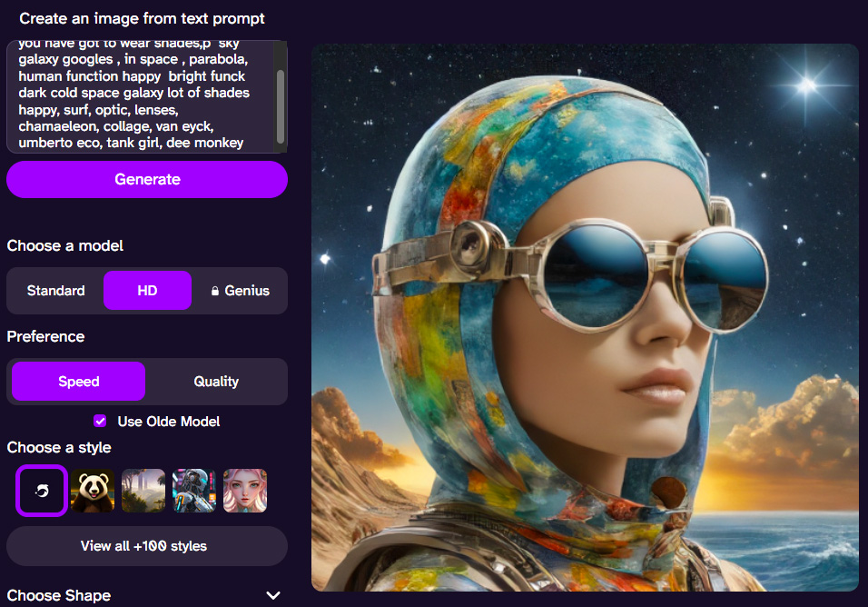868x607 pixels.
Task: Select the Standard model option
Action: coord(55,291)
